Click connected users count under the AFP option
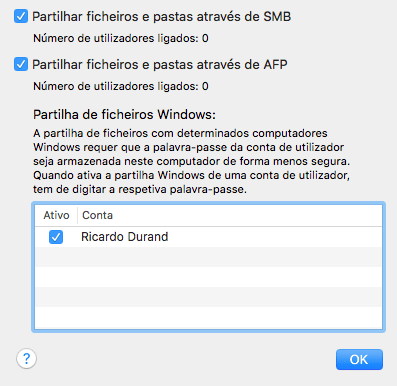This screenshot has width=397, height=386. (x=121, y=86)
